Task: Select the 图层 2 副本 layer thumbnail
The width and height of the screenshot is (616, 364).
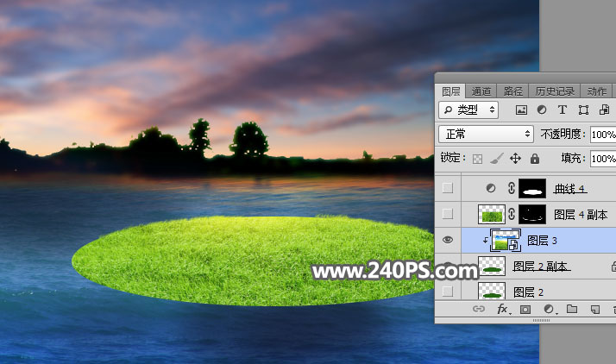Action: (x=492, y=267)
